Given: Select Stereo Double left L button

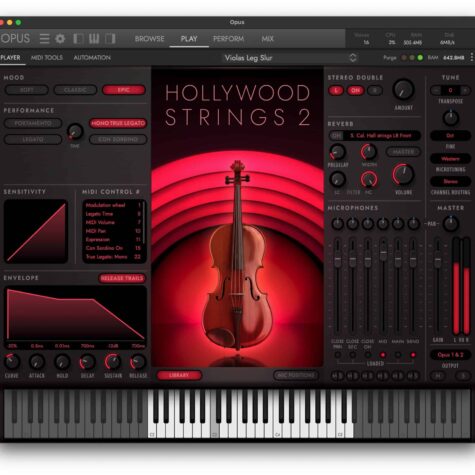Looking at the screenshot, I should pyautogui.click(x=336, y=91).
